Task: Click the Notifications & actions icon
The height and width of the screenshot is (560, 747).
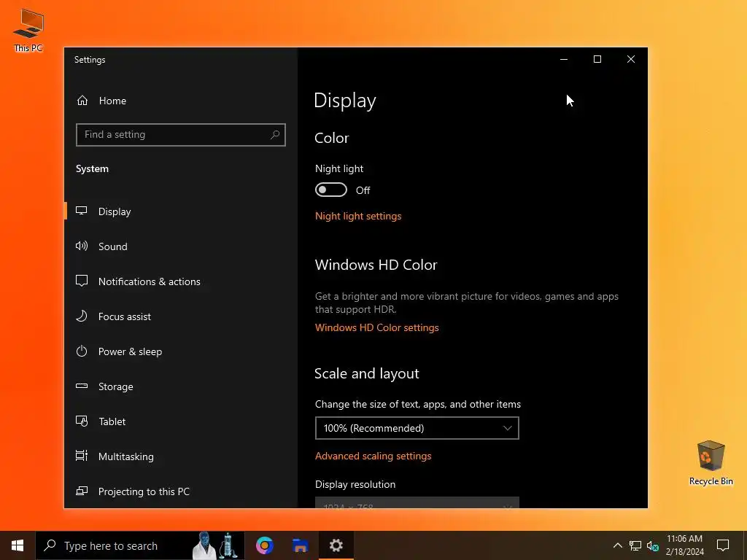Action: [82, 281]
